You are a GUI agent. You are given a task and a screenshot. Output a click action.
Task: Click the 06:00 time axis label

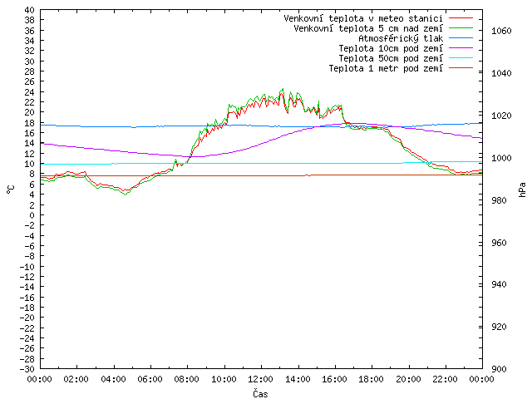click(x=150, y=379)
